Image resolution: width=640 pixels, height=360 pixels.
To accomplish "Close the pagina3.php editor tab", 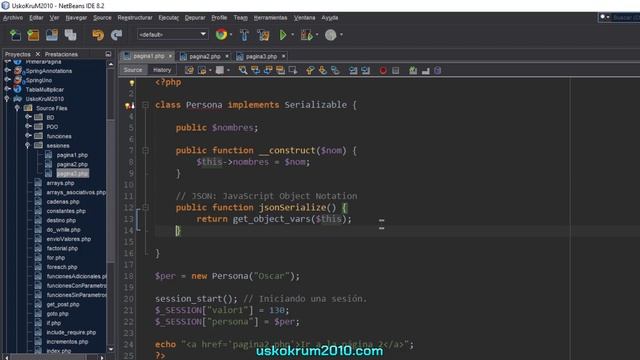I will point(284,56).
